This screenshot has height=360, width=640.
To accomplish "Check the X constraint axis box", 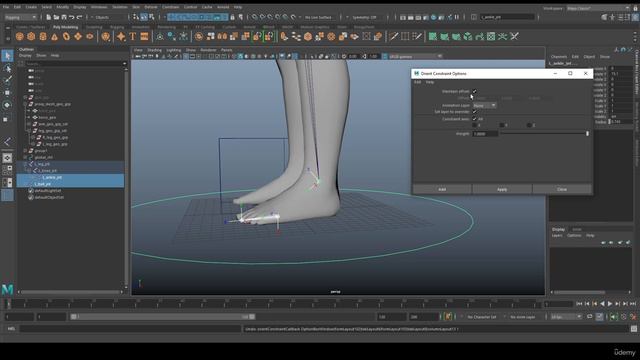I will 474,125.
